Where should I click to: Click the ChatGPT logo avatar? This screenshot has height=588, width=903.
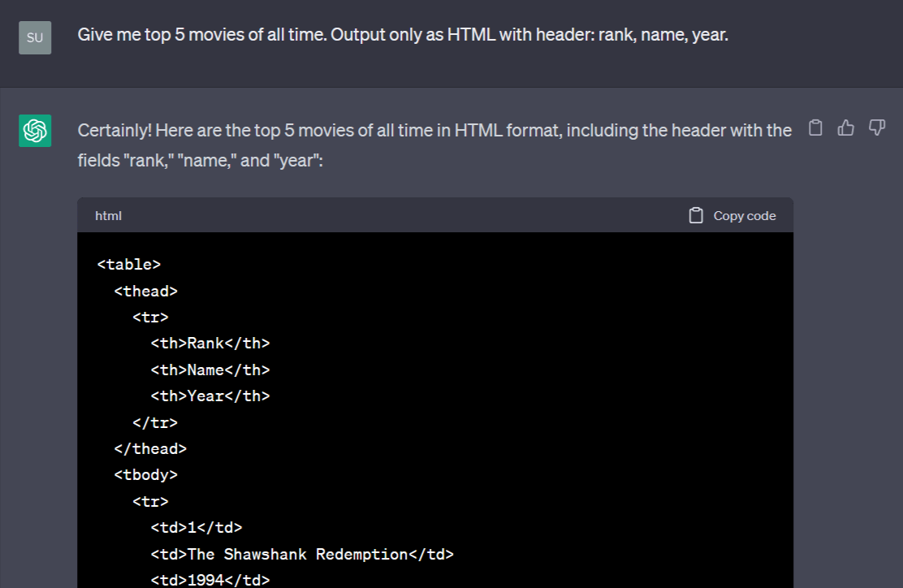click(35, 131)
